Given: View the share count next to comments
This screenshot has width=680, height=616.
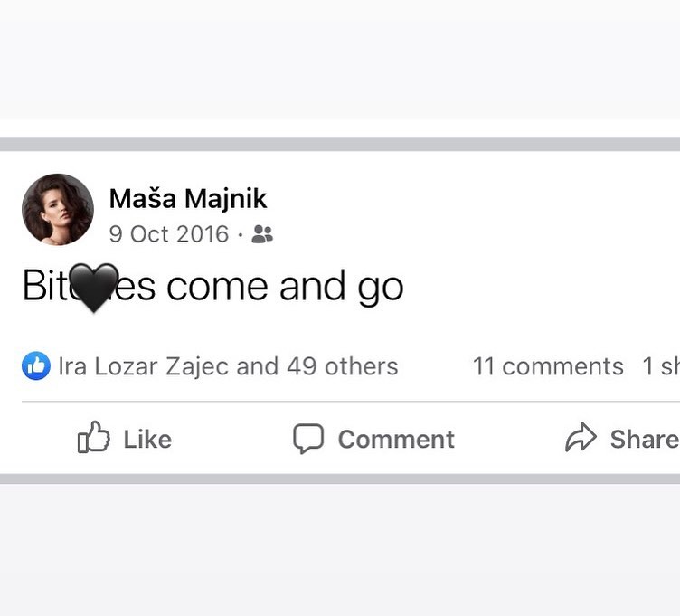Looking at the screenshot, I should pyautogui.click(x=661, y=366).
